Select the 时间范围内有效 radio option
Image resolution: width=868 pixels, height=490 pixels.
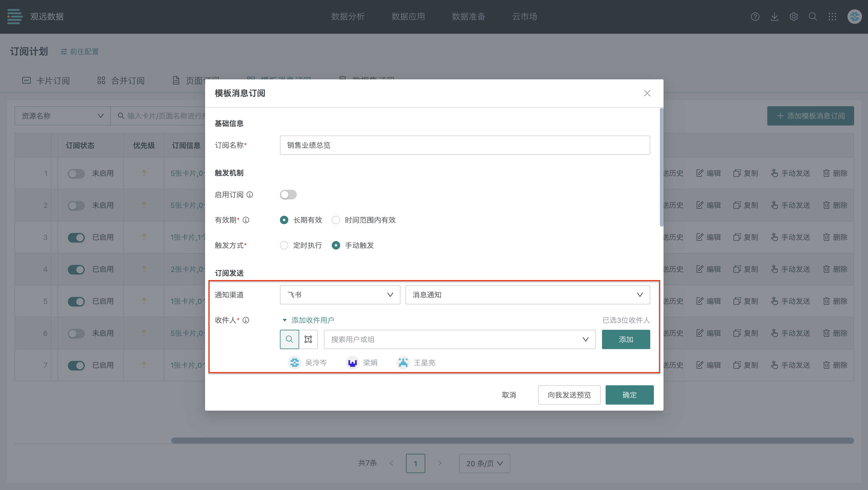[x=336, y=220]
